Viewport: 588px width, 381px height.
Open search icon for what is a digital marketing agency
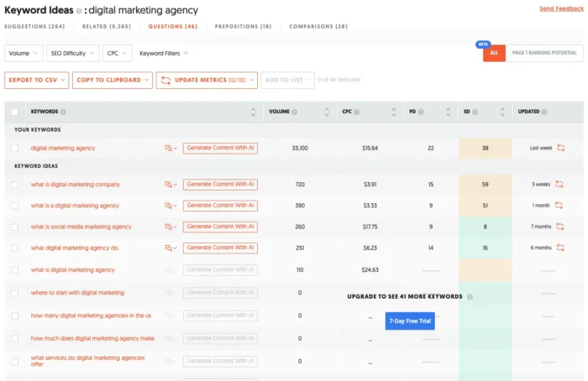click(x=171, y=206)
